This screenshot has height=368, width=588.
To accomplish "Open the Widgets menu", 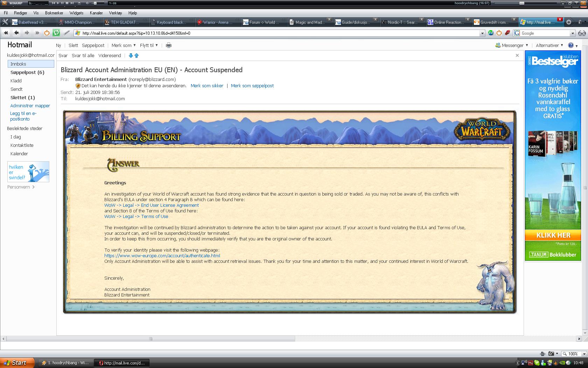I will (x=76, y=13).
